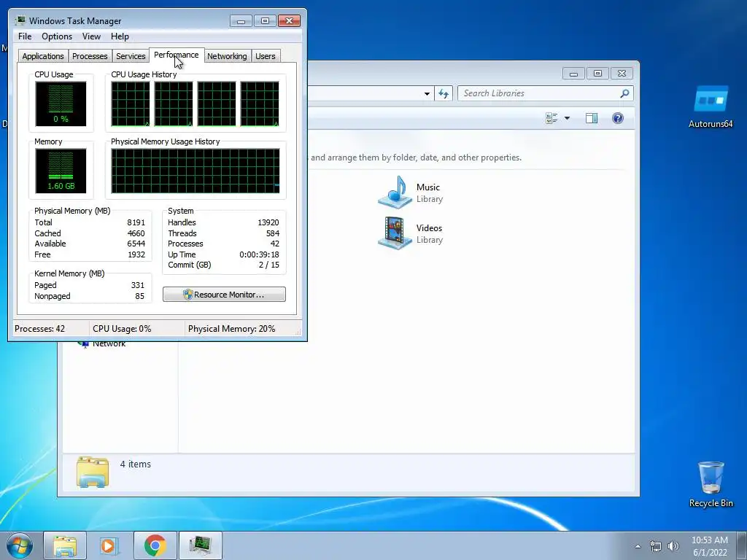Image resolution: width=747 pixels, height=560 pixels.
Task: Click the Physical Memory Usage History graph
Action: click(x=196, y=171)
